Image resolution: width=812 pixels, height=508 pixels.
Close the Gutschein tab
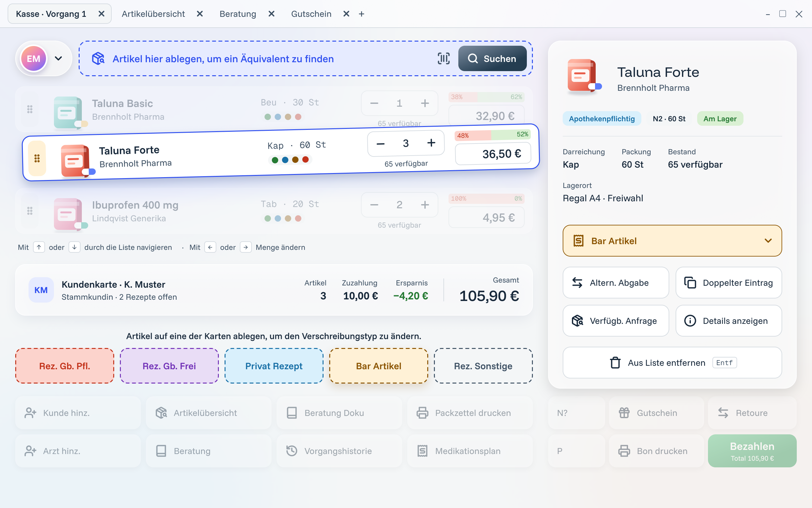pyautogui.click(x=346, y=14)
